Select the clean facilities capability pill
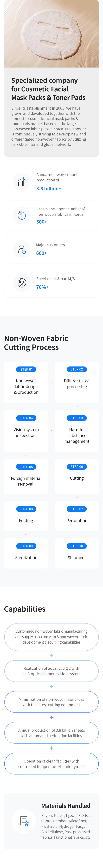 pyautogui.click(x=51, y=764)
